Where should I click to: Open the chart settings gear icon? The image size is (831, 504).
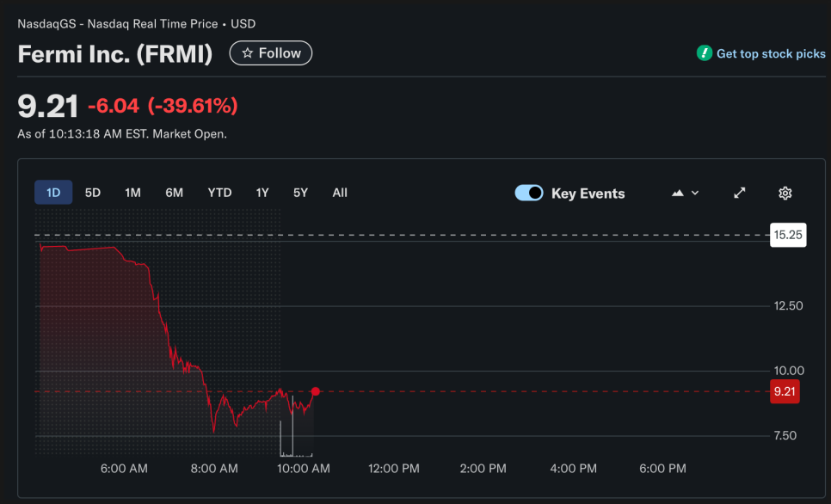tap(785, 194)
